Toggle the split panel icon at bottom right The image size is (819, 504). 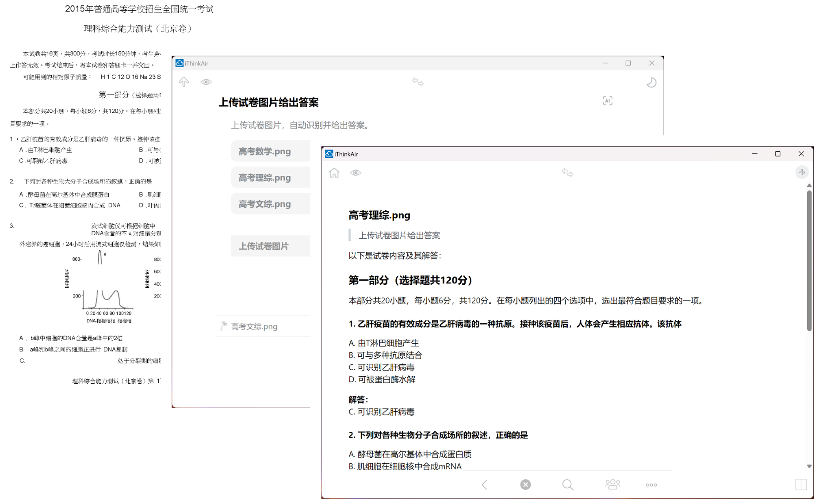pyautogui.click(x=800, y=485)
